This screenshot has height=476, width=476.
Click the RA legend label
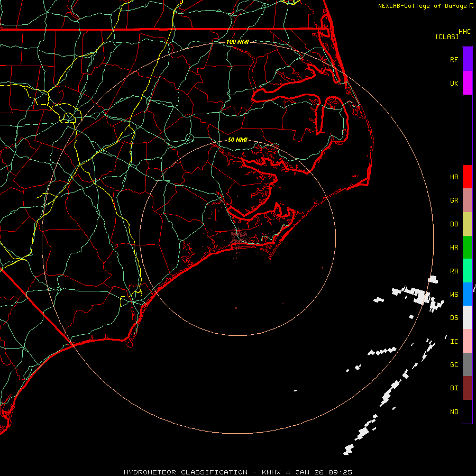pyautogui.click(x=454, y=271)
